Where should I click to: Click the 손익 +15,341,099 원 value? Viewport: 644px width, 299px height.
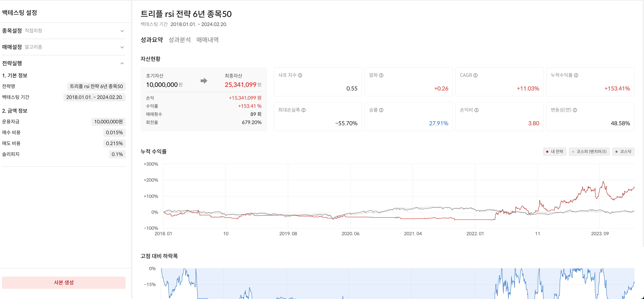245,98
